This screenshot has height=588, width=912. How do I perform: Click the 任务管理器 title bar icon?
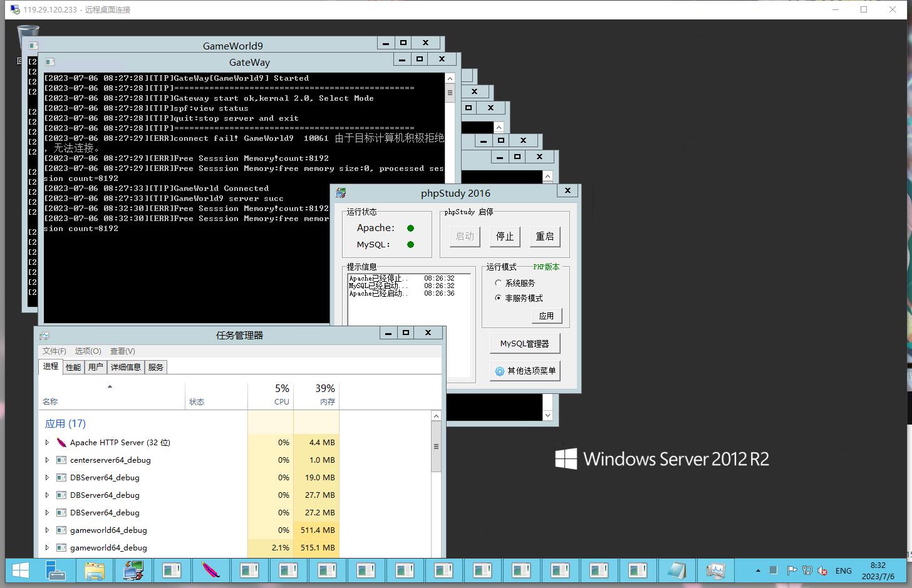click(44, 335)
